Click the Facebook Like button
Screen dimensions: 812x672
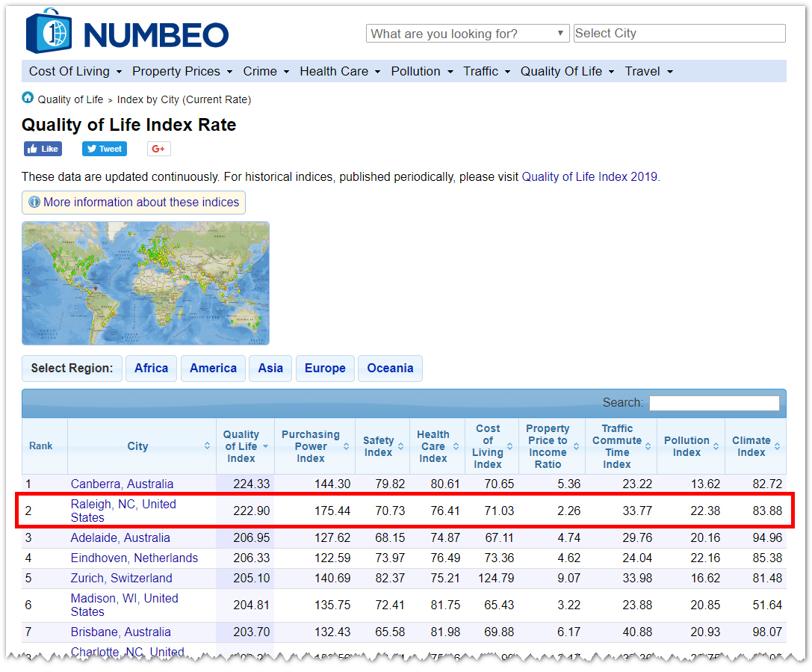(43, 149)
